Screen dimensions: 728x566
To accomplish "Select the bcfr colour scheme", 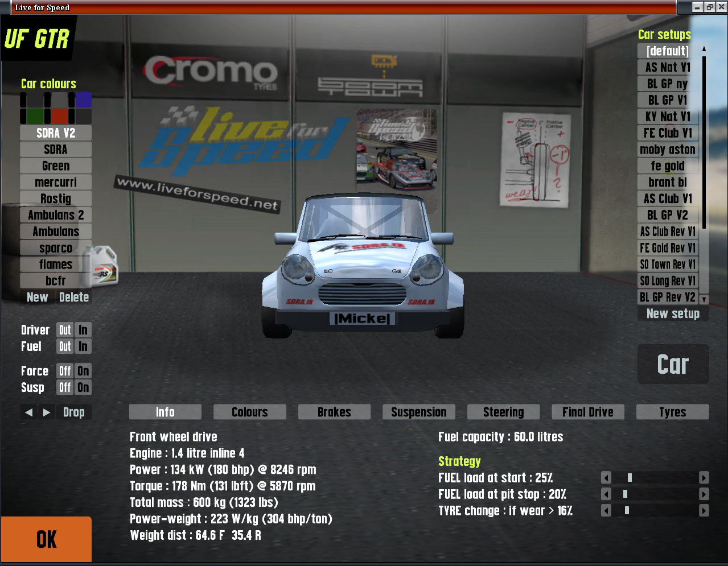I will coord(56,281).
